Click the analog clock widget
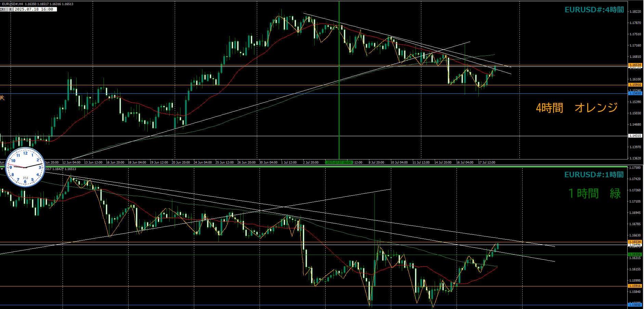 coord(25,167)
